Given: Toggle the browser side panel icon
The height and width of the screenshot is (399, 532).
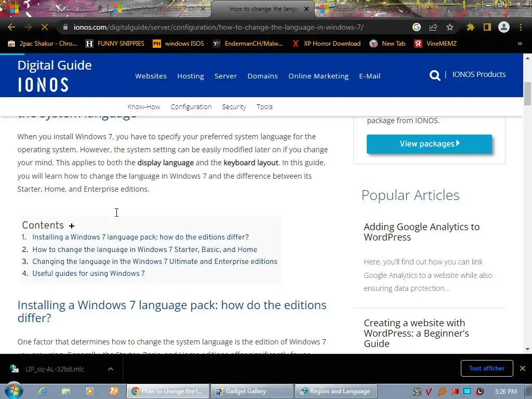Looking at the screenshot, I should (487, 27).
